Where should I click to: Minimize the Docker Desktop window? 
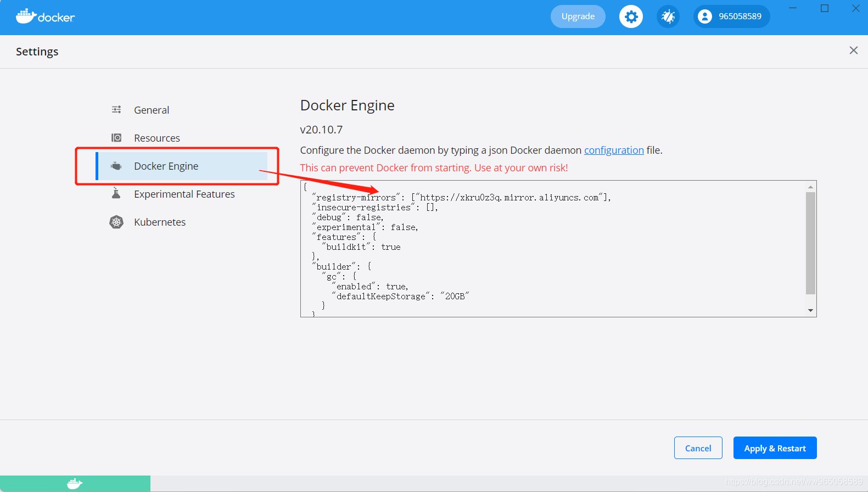[x=793, y=8]
